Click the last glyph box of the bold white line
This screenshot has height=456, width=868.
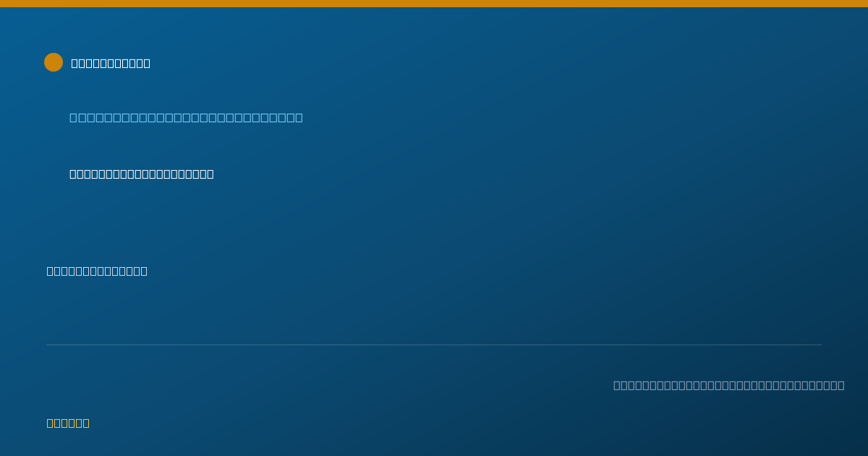coord(210,174)
